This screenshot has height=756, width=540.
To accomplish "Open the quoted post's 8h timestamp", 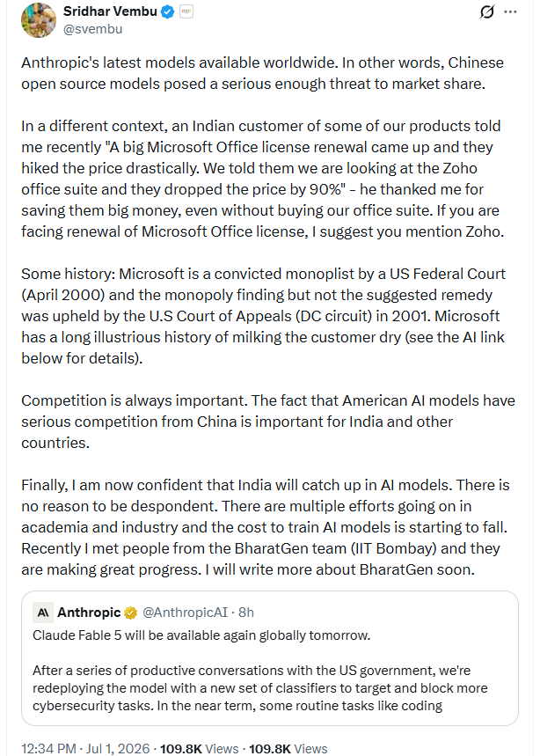I will tap(246, 613).
